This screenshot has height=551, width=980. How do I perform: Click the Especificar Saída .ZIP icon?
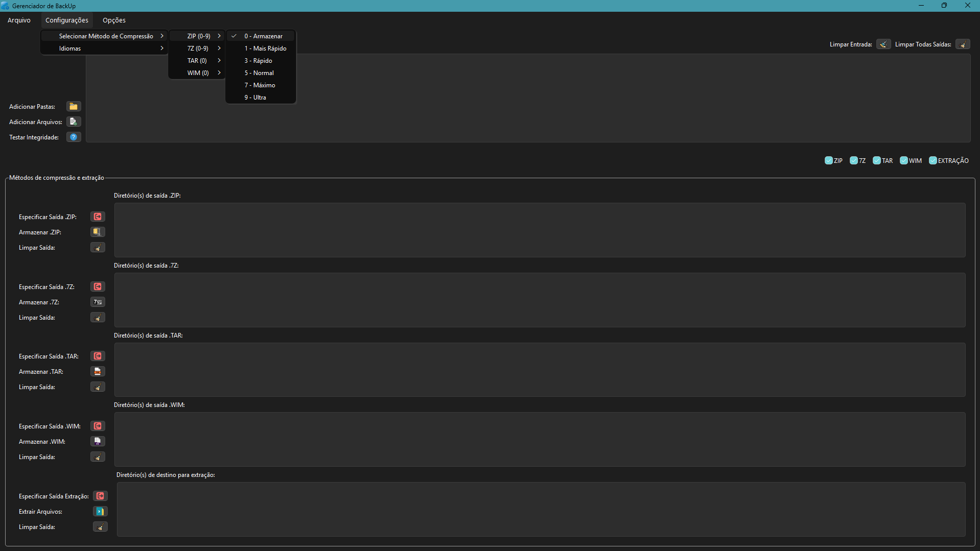coord(98,217)
